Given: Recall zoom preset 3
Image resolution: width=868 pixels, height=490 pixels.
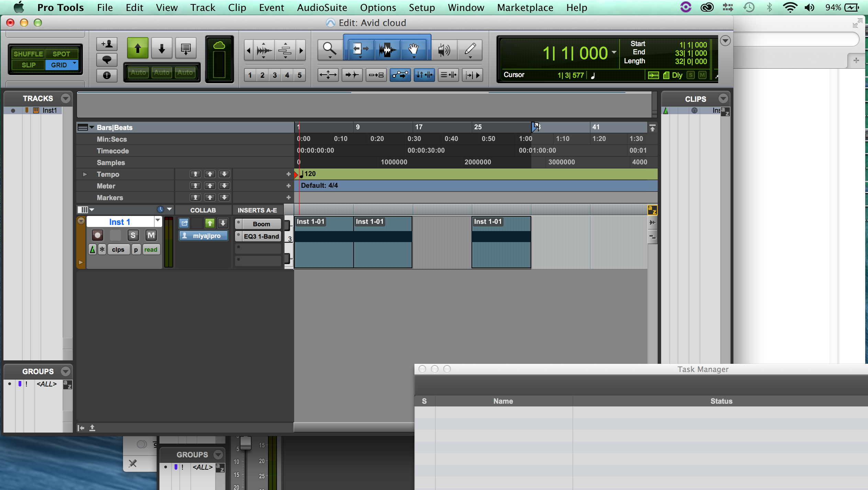Looking at the screenshot, I should click(x=275, y=75).
